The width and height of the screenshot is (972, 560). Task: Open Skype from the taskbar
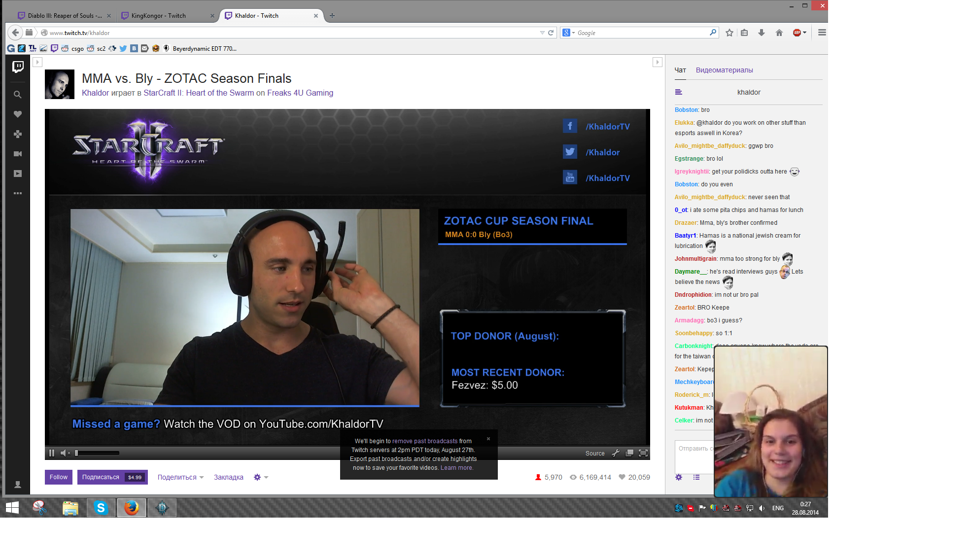[x=101, y=508]
